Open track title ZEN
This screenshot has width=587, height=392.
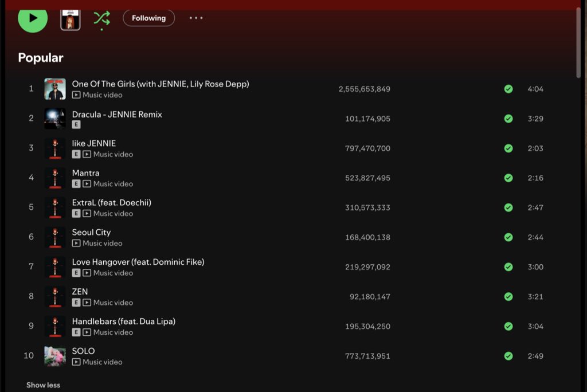coord(80,292)
